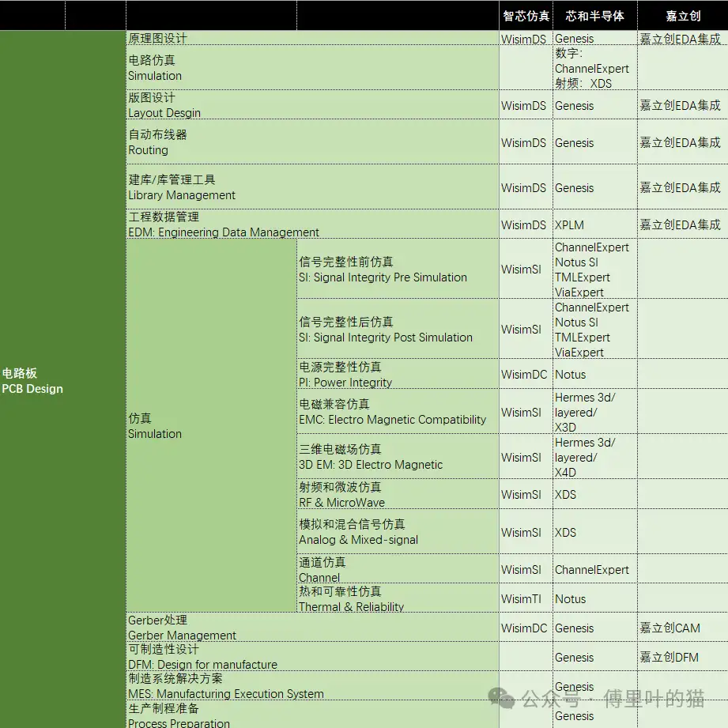Click 嘉立创EDA集成 in the Routing row
This screenshot has width=728, height=728.
tap(682, 142)
